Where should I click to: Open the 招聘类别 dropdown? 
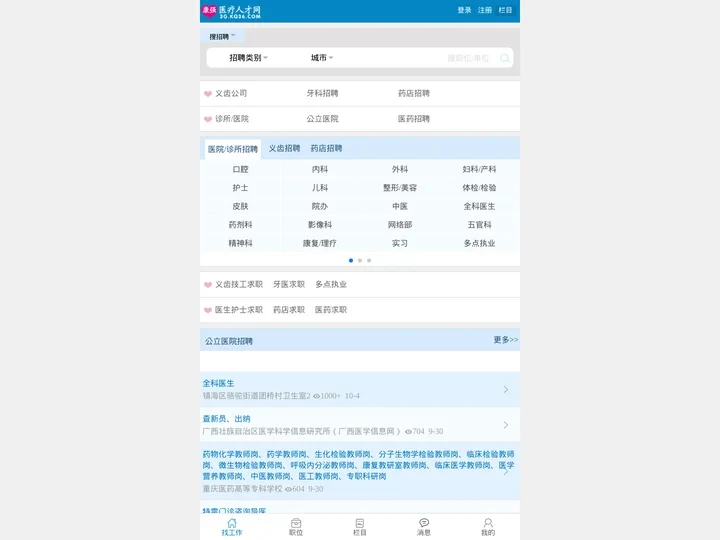(248, 58)
